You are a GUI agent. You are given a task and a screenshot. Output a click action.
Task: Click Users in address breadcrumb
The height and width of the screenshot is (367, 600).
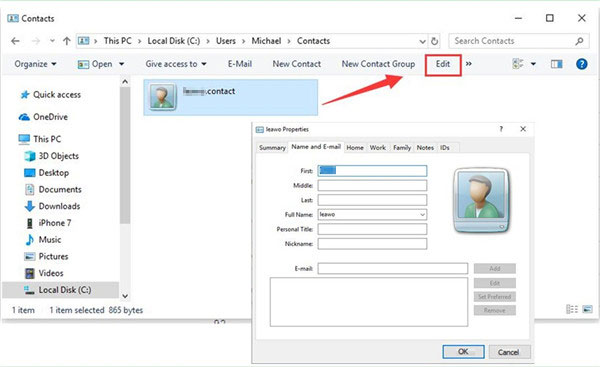(x=226, y=41)
